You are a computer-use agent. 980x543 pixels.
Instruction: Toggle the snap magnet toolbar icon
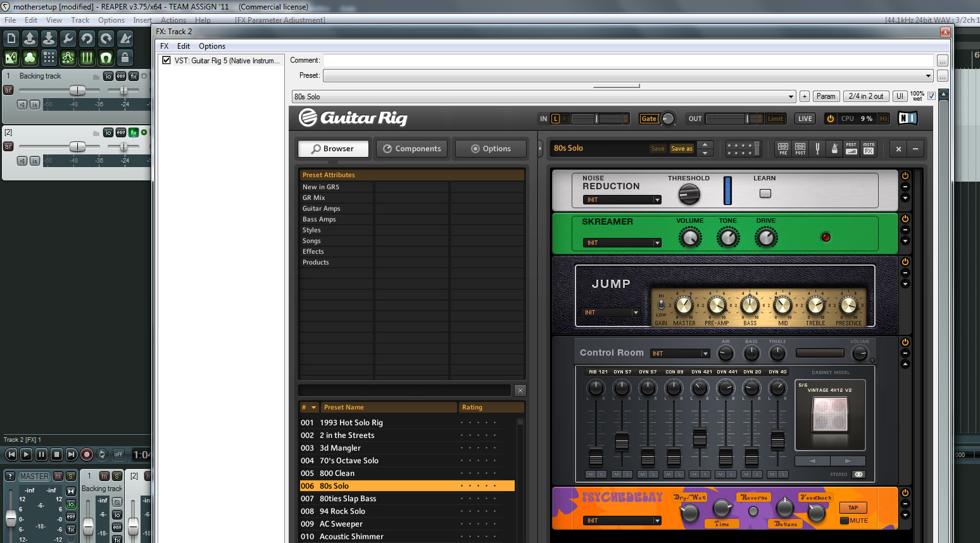(106, 58)
